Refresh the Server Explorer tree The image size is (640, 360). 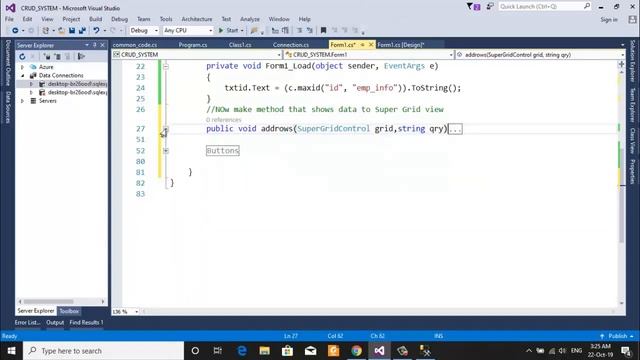(x=22, y=56)
